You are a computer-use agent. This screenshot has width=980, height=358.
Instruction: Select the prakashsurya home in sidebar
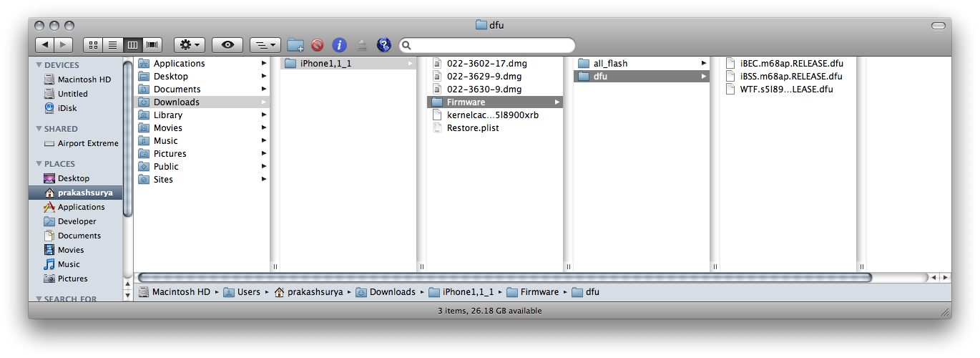point(77,193)
